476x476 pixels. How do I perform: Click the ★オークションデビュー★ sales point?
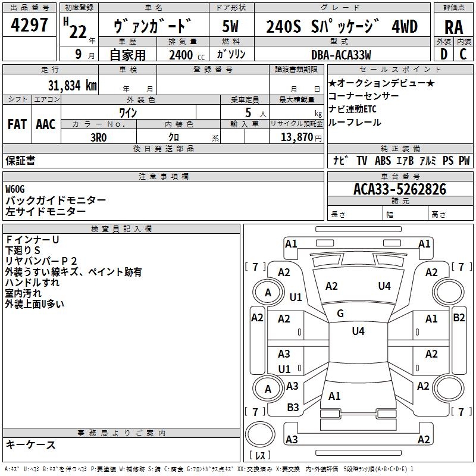pos(381,83)
